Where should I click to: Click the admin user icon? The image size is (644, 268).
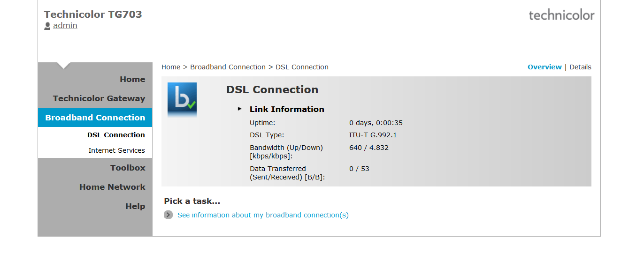47,26
